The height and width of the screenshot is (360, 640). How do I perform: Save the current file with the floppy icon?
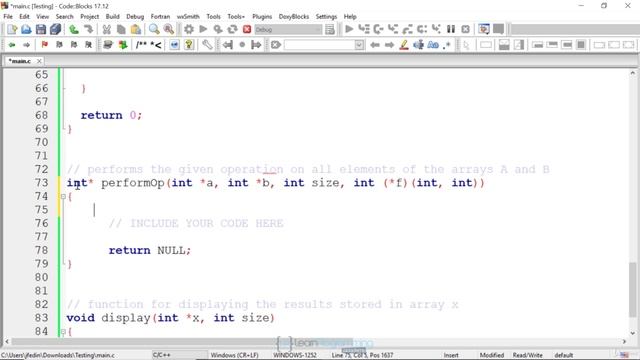click(41, 29)
